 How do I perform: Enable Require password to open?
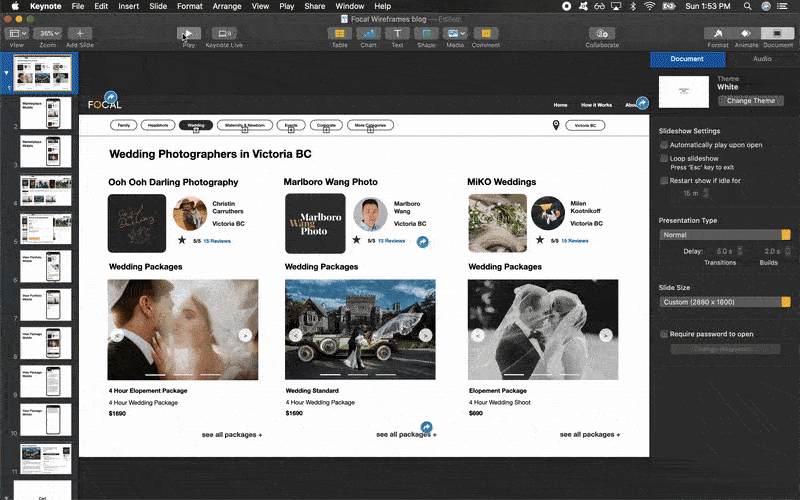[664, 334]
